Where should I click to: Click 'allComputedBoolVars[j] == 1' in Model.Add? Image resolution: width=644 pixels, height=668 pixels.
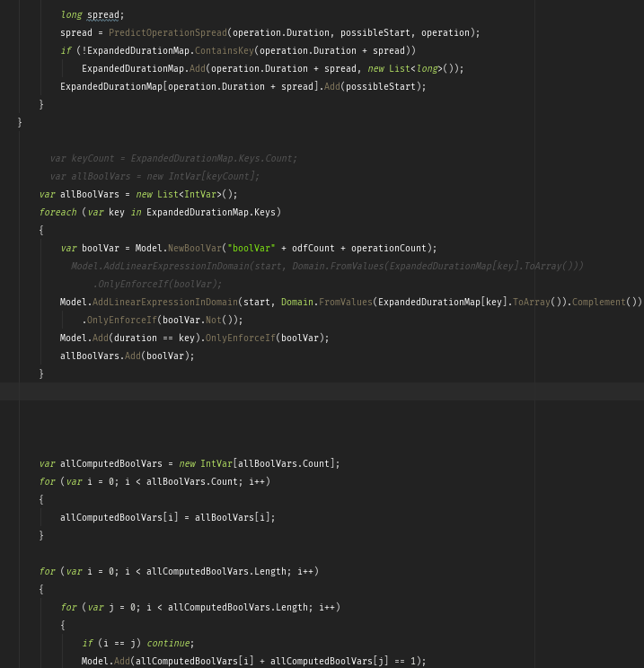point(345,661)
